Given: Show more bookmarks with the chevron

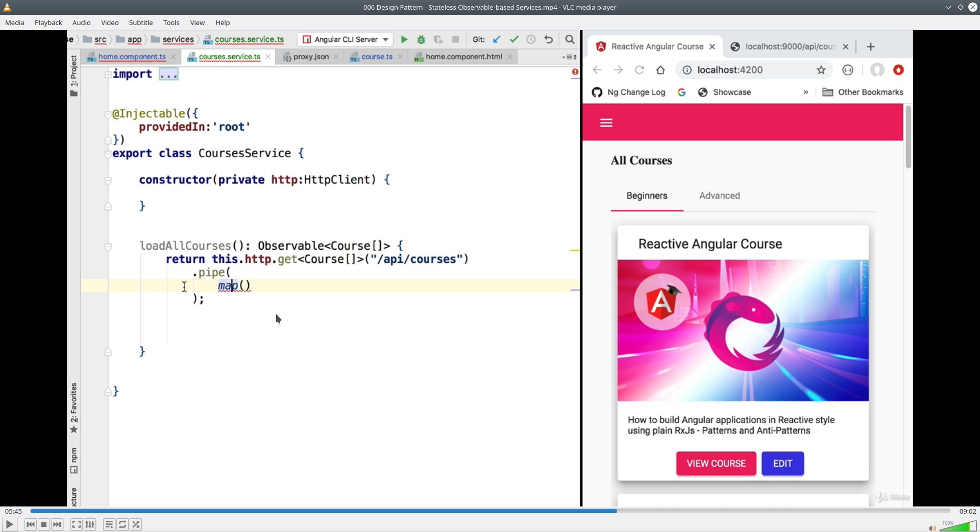Looking at the screenshot, I should (806, 92).
